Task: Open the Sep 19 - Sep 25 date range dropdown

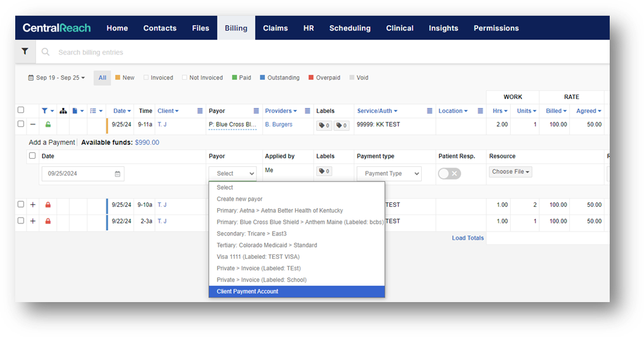Action: tap(57, 77)
